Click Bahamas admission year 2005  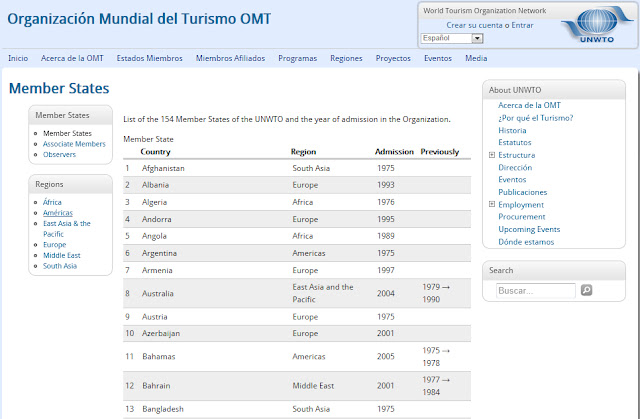pos(386,357)
